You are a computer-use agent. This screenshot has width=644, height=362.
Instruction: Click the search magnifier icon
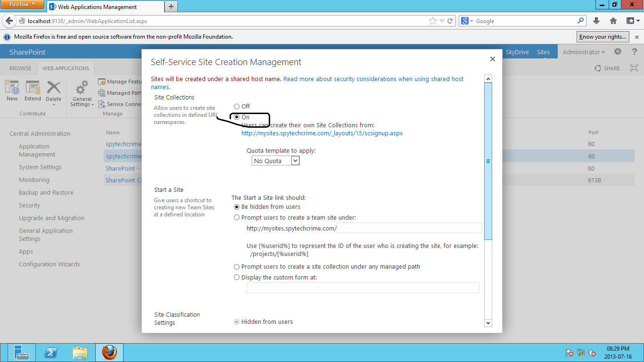tap(580, 21)
